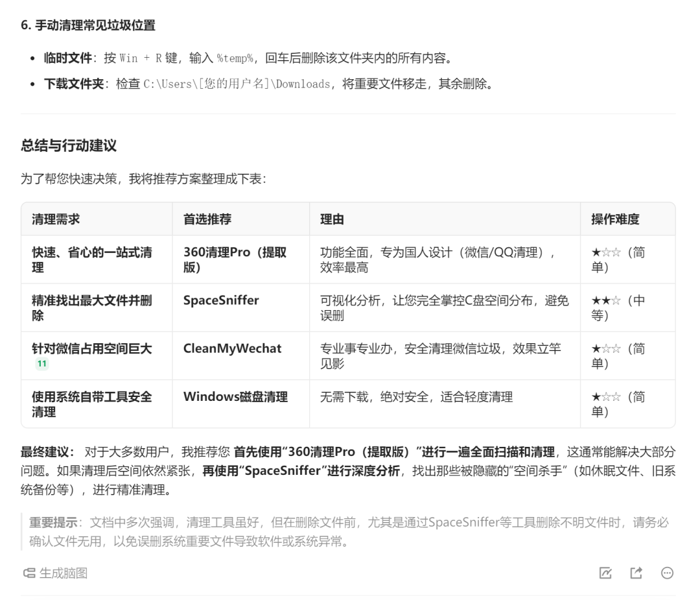Click the 使用系统自带工具安全清理 cell
This screenshot has width=700, height=600.
coord(97,404)
